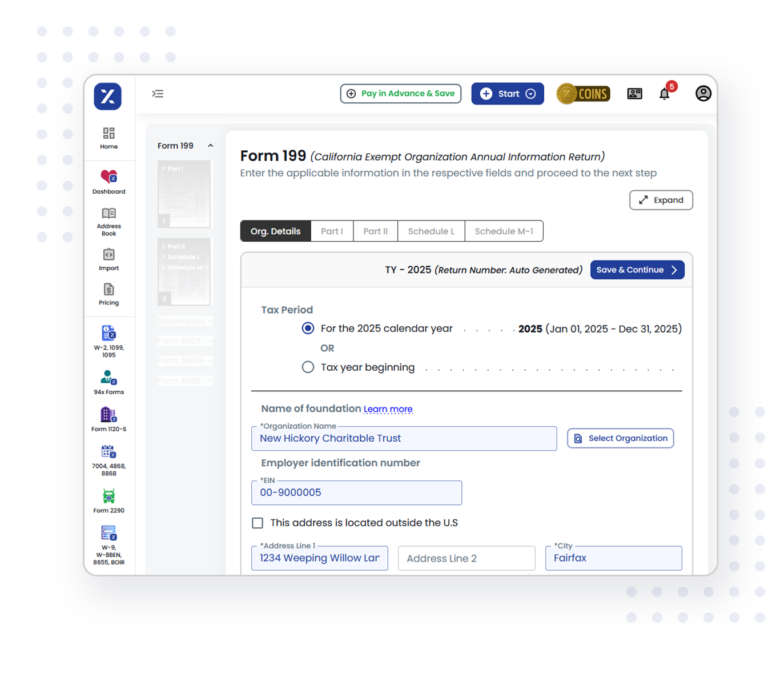Open the user profile account icon

[703, 94]
